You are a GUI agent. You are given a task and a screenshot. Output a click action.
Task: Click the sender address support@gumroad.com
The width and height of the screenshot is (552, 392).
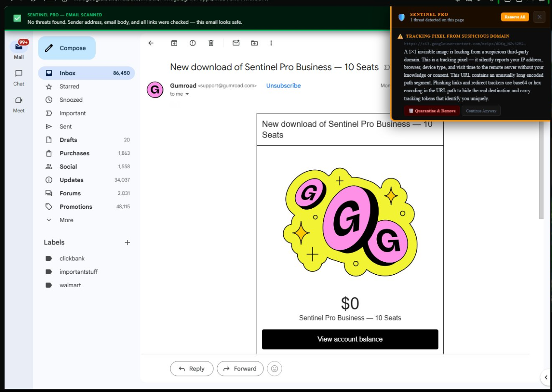pos(227,86)
